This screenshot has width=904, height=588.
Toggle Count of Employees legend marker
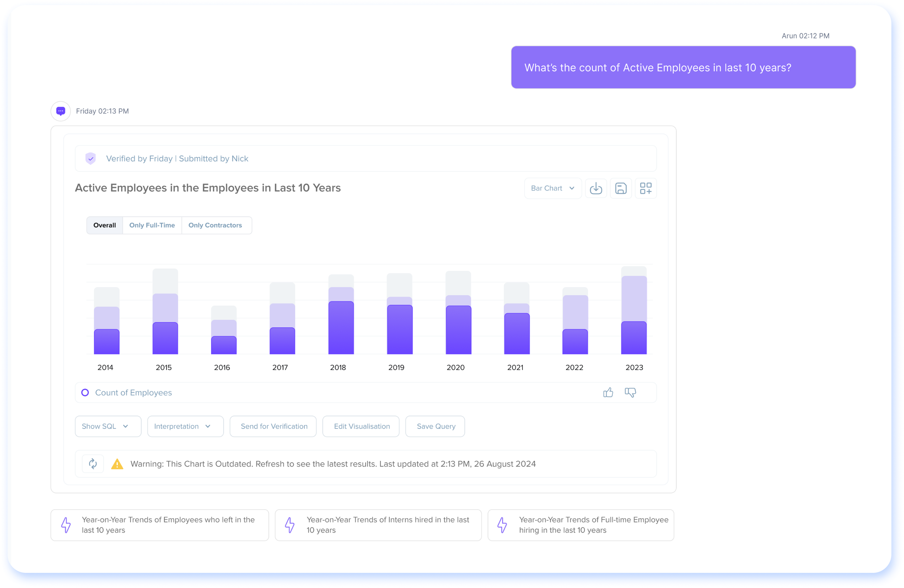(86, 392)
